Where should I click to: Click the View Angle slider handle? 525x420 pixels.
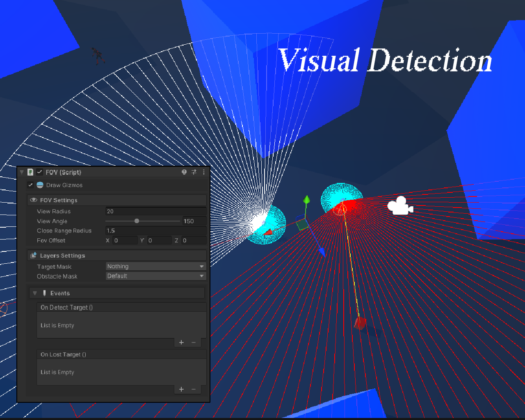137,221
